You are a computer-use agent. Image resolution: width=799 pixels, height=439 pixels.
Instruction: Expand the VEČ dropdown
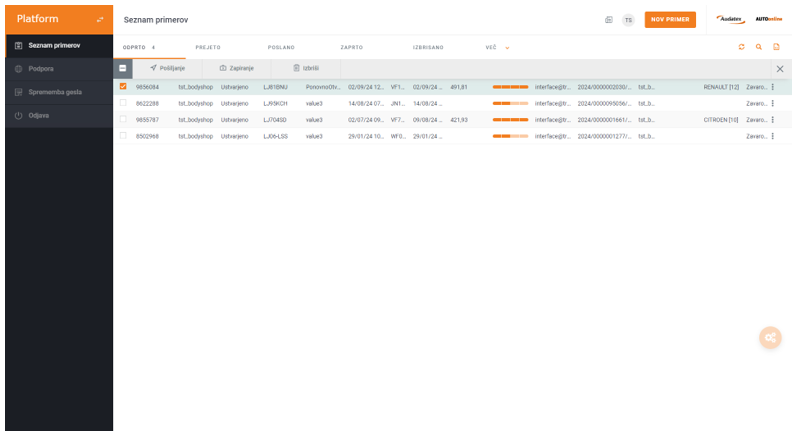(x=497, y=47)
